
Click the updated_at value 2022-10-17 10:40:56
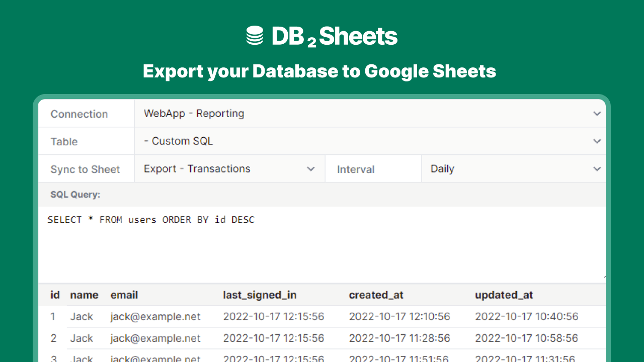pyautogui.click(x=526, y=317)
